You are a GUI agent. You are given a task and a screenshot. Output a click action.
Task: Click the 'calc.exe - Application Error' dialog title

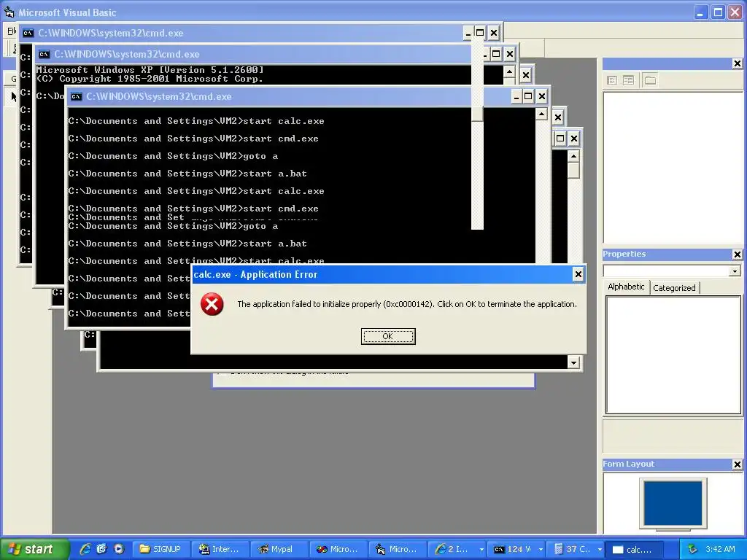[x=255, y=274]
